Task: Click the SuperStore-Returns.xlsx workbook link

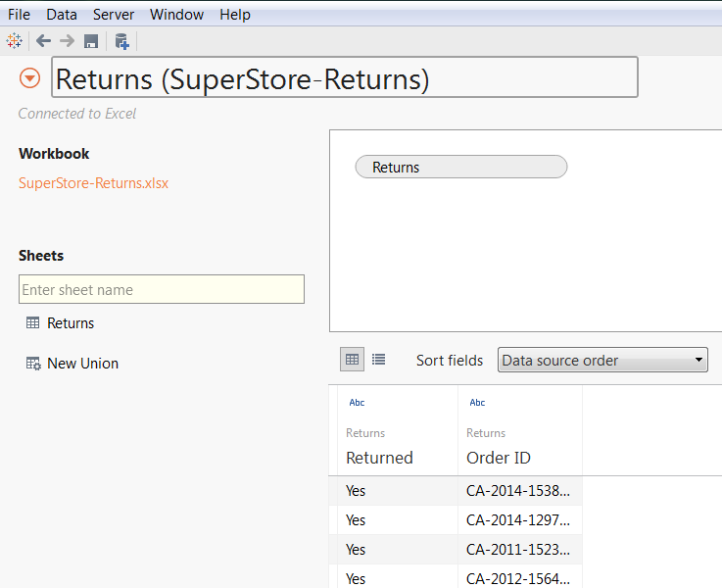Action: point(93,183)
